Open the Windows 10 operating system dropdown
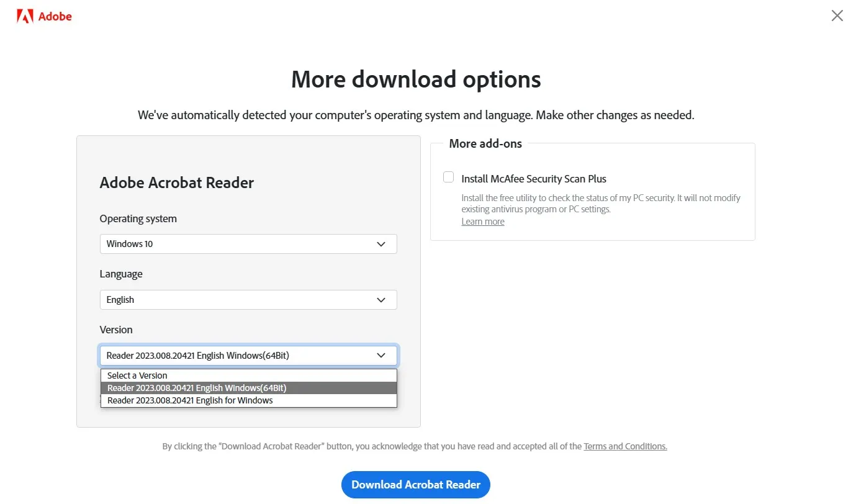 click(x=248, y=244)
